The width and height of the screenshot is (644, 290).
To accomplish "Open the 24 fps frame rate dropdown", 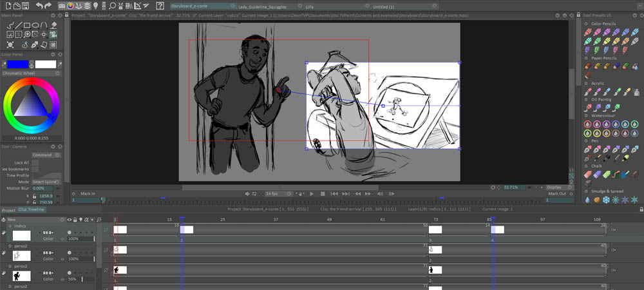I will click(x=278, y=193).
